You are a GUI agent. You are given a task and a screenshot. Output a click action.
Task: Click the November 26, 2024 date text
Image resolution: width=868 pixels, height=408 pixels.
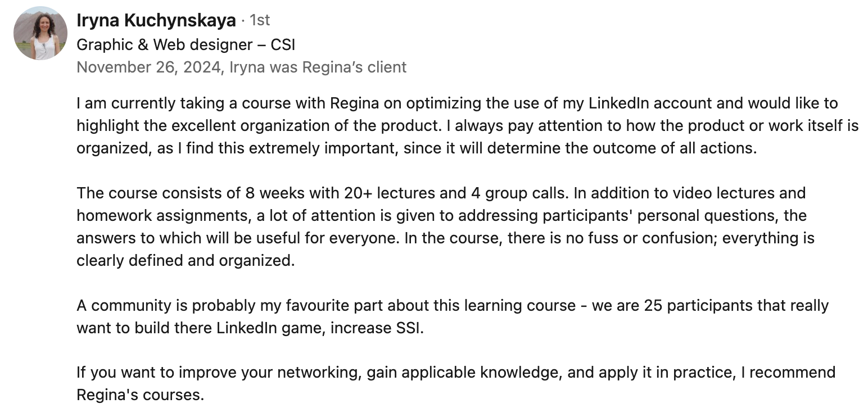pyautogui.click(x=148, y=67)
